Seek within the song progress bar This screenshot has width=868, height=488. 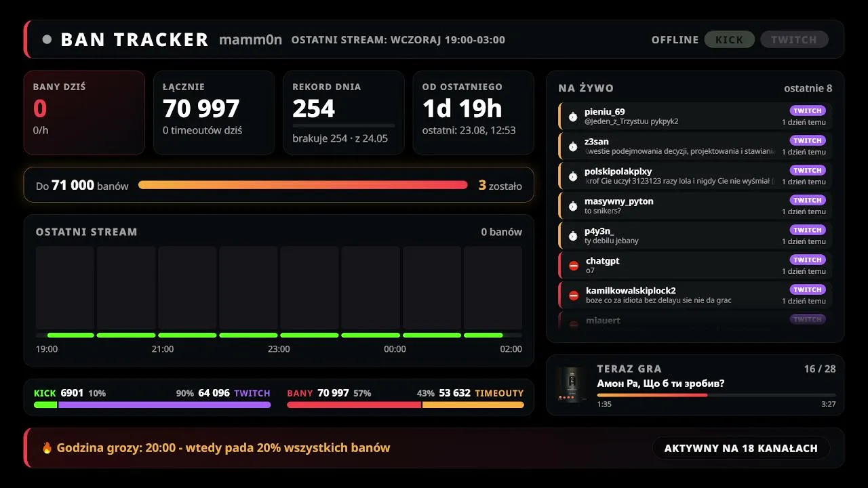716,395
